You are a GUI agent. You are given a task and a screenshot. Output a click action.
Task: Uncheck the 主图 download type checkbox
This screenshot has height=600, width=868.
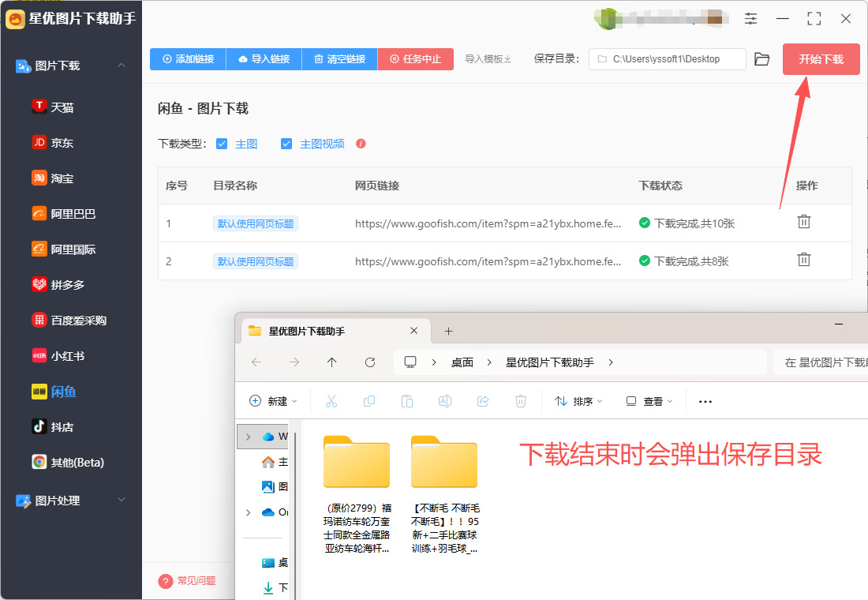click(222, 144)
